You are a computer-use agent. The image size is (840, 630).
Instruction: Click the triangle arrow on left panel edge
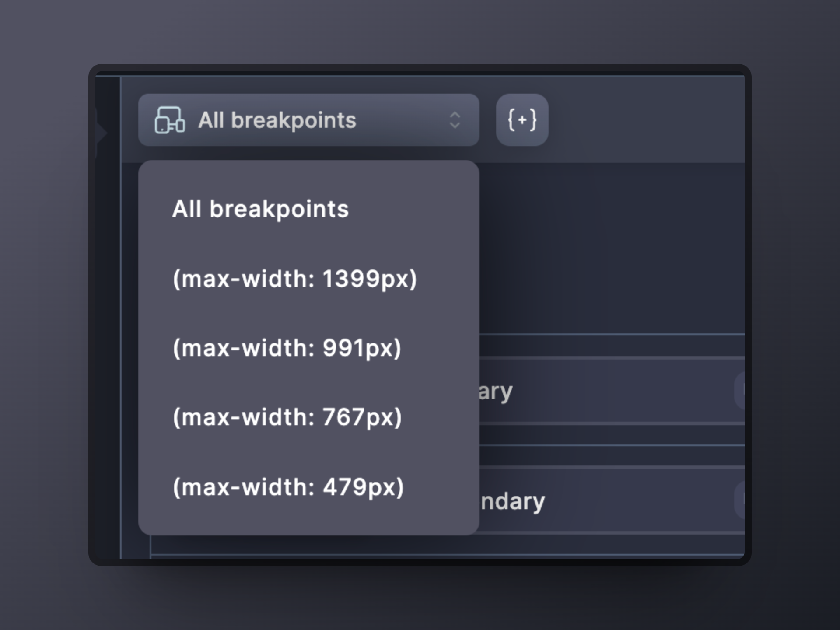pos(101,133)
